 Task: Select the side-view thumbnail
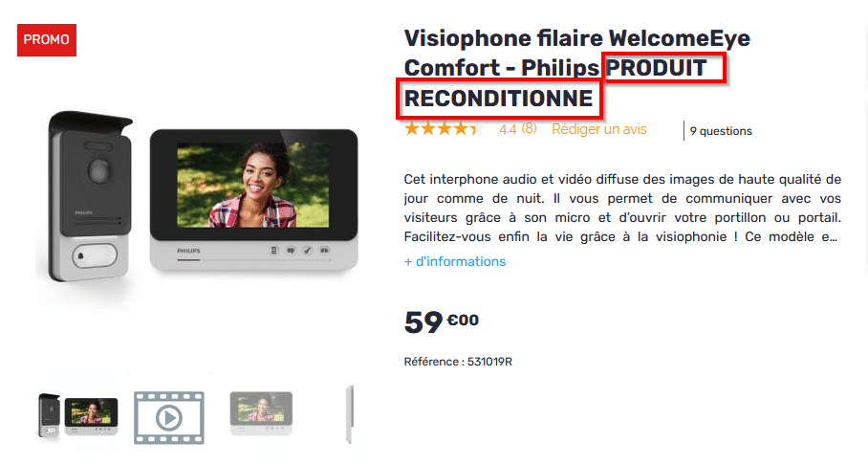(x=349, y=414)
